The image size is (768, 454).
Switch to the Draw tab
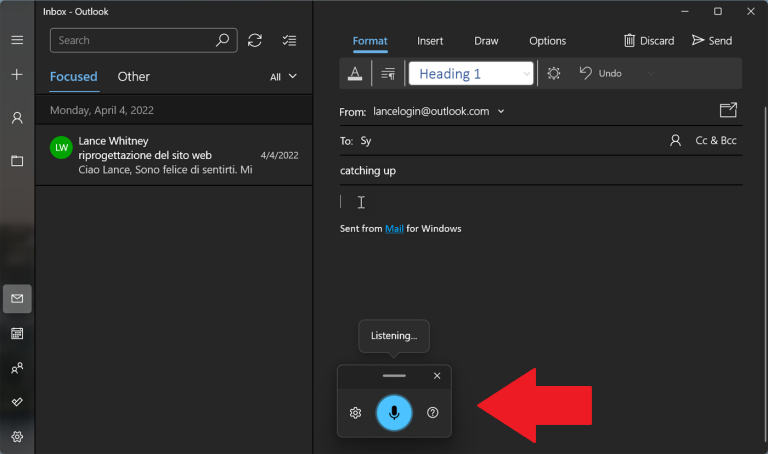coord(486,41)
